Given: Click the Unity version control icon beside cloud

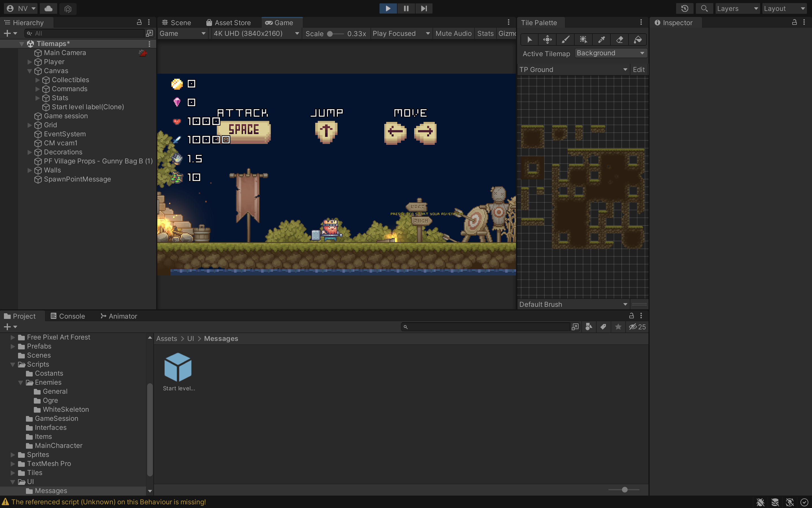Looking at the screenshot, I should (x=68, y=9).
